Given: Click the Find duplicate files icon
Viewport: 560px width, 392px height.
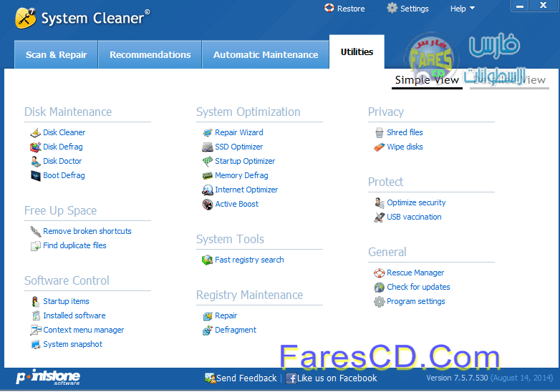Looking at the screenshot, I should click(35, 246).
